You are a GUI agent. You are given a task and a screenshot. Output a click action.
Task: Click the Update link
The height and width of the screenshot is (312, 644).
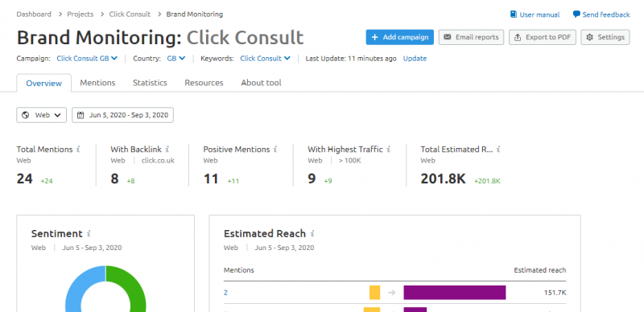click(415, 58)
